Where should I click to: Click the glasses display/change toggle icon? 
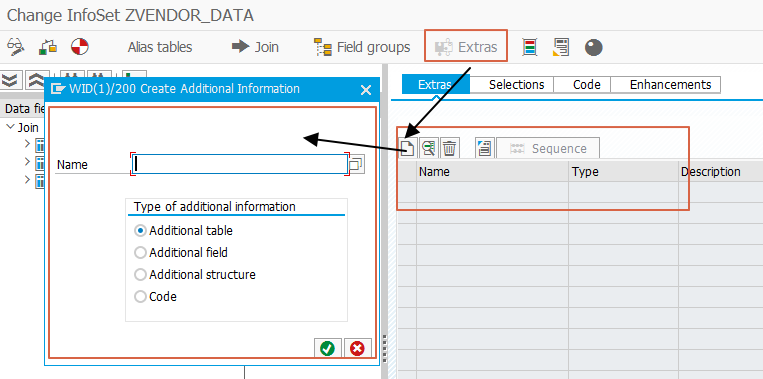click(16, 47)
